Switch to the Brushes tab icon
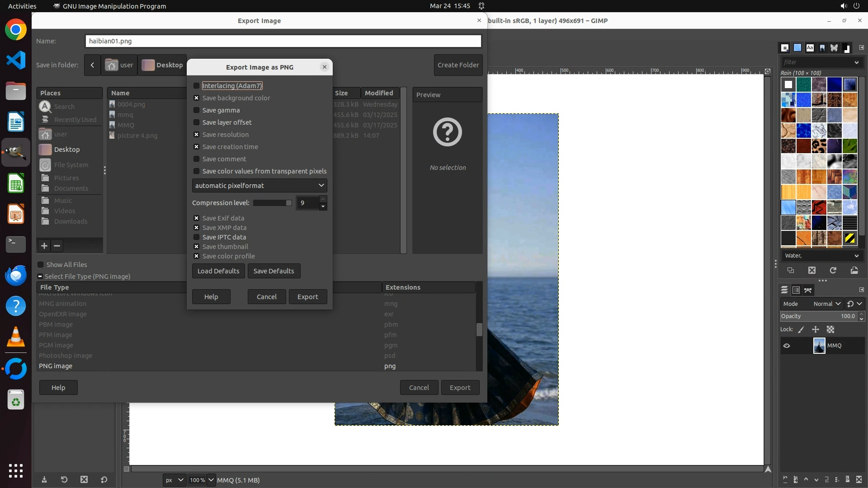 (x=785, y=48)
